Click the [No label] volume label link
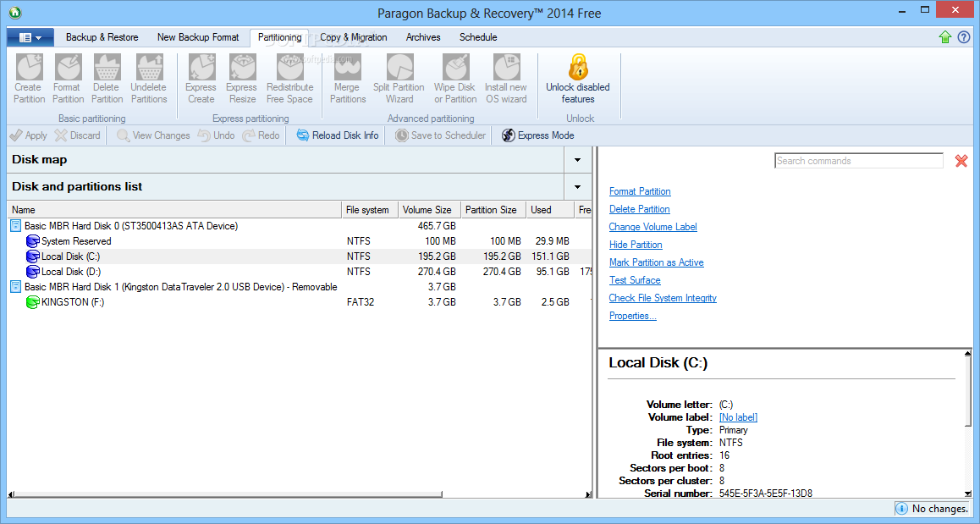 pos(738,417)
